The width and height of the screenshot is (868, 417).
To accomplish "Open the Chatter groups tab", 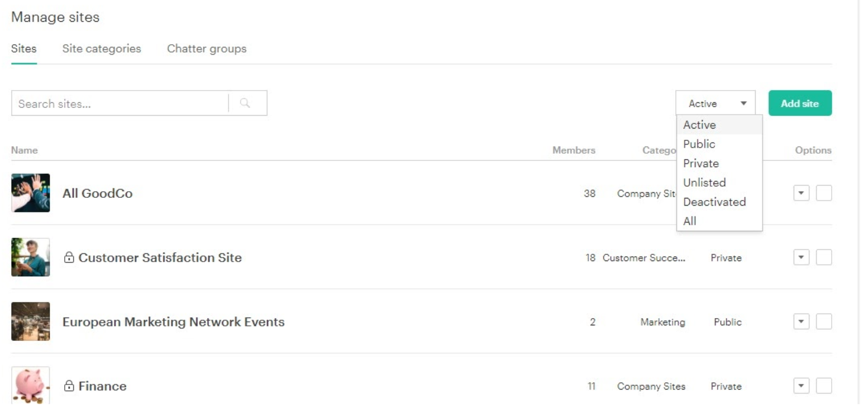I will (207, 49).
